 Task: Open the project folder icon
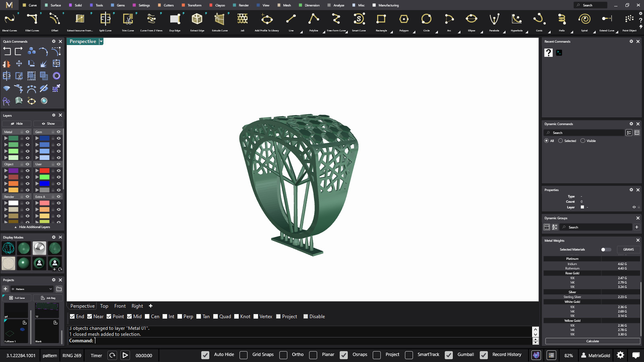tap(59, 289)
